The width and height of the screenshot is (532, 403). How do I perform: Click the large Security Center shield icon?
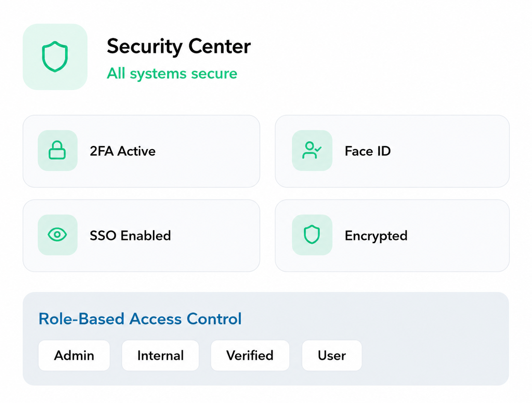point(55,57)
